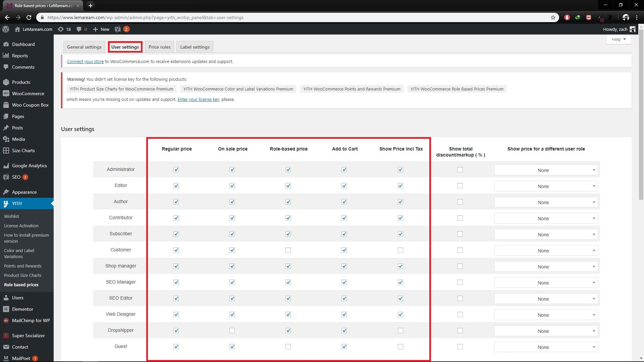Open Comments in the sidebar menu
Screen dimensions: 644x362
[x=23, y=67]
